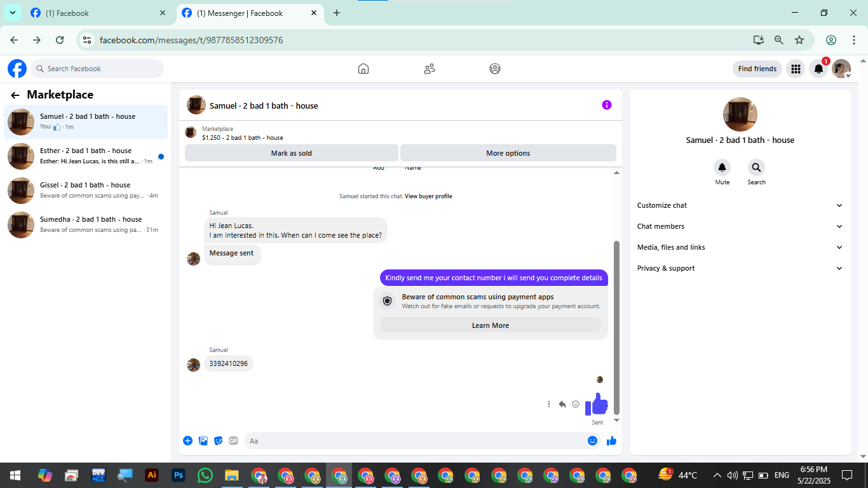The image size is (868, 488).
Task: Reply to the sent thumbs-up message
Action: click(x=562, y=404)
